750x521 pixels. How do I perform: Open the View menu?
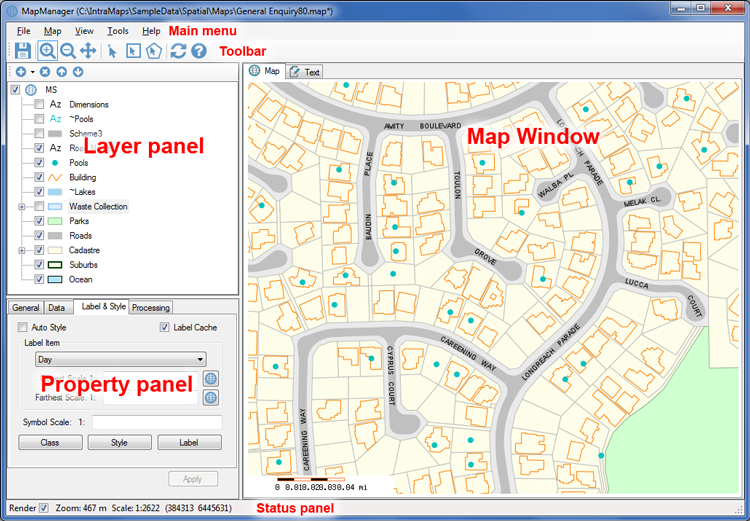(x=84, y=31)
